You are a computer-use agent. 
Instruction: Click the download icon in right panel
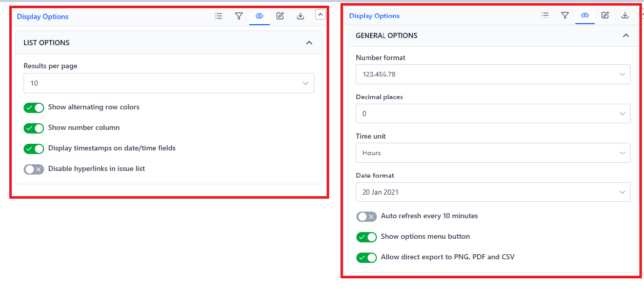pyautogui.click(x=625, y=15)
